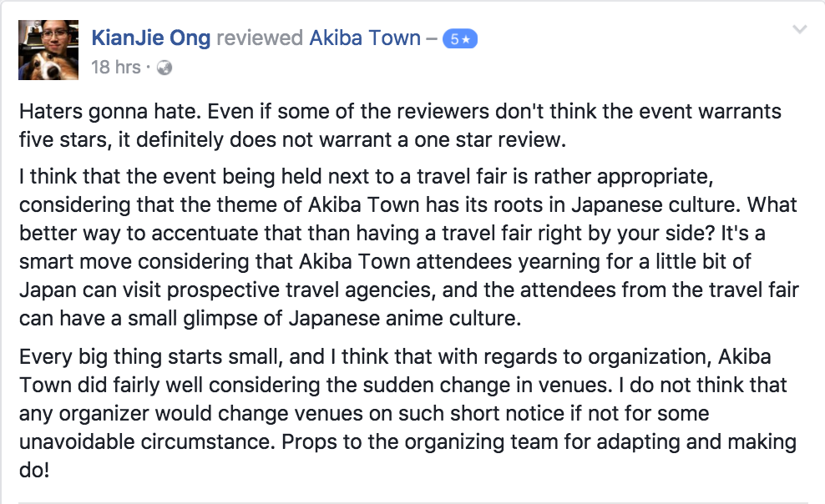Viewport: 825px width, 504px height.
Task: Expand the post options chevron arrow
Action: (x=800, y=29)
